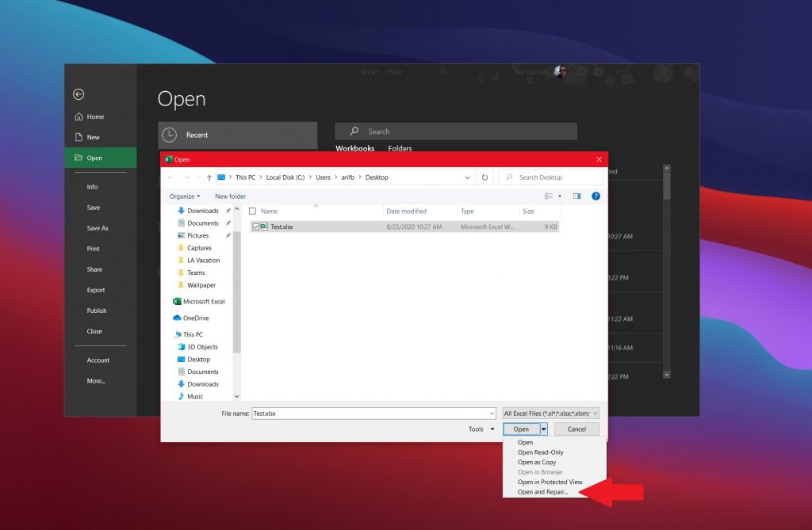Viewport: 812px width, 530px height.
Task: Click the back arrow in Excel backstage
Action: 79,94
